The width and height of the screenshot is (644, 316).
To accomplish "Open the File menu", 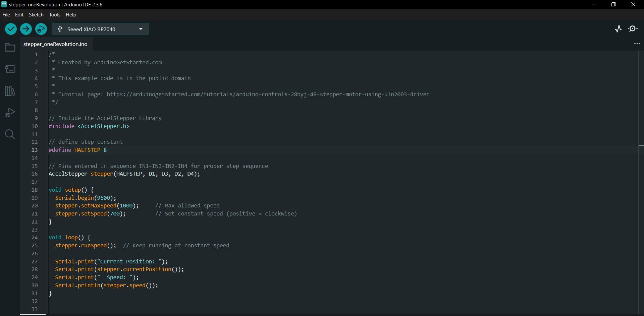I will (x=6, y=15).
